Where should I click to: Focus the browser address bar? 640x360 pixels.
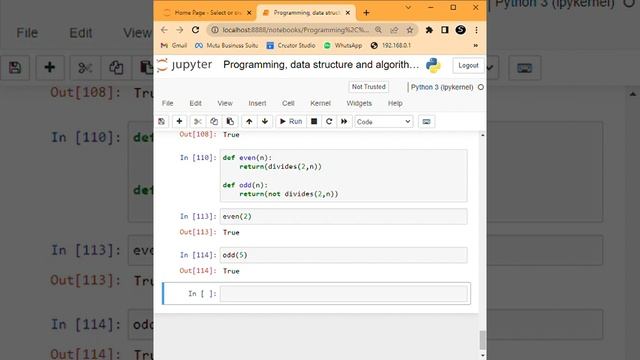point(295,30)
